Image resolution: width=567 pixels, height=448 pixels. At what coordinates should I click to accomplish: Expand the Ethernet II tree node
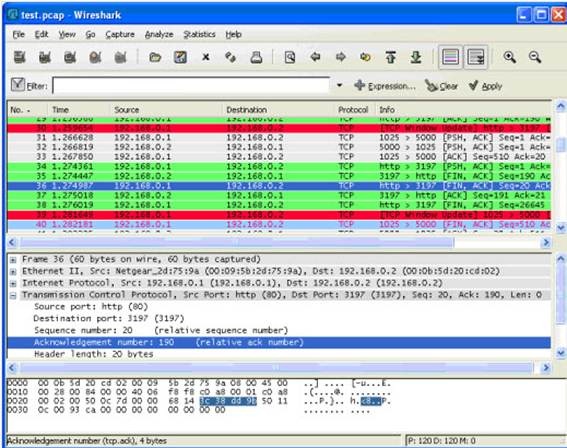[13, 272]
